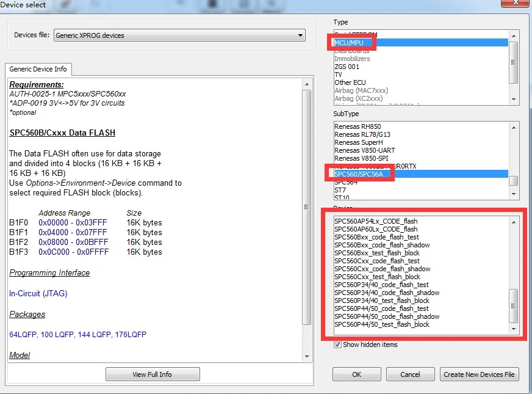Click the View Full Info button
532x394 pixels.
[x=153, y=374]
